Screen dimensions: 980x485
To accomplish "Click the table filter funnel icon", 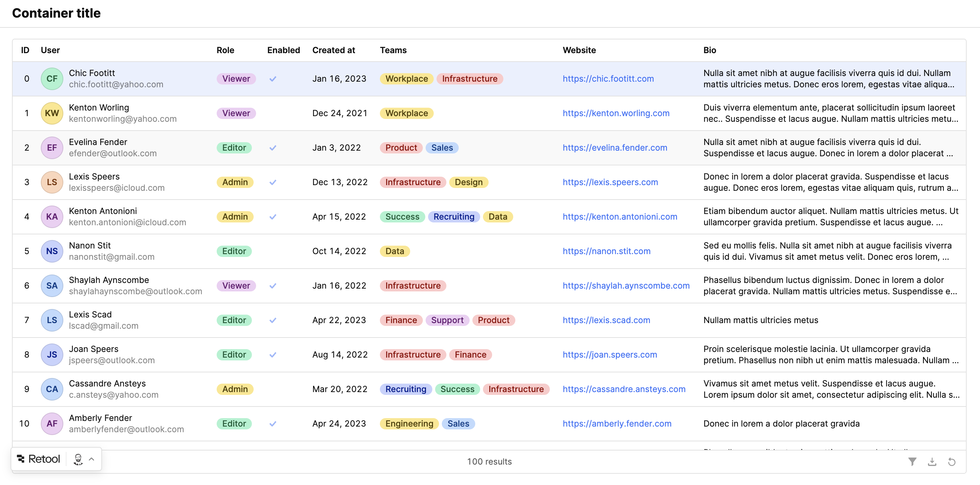I will 912,461.
